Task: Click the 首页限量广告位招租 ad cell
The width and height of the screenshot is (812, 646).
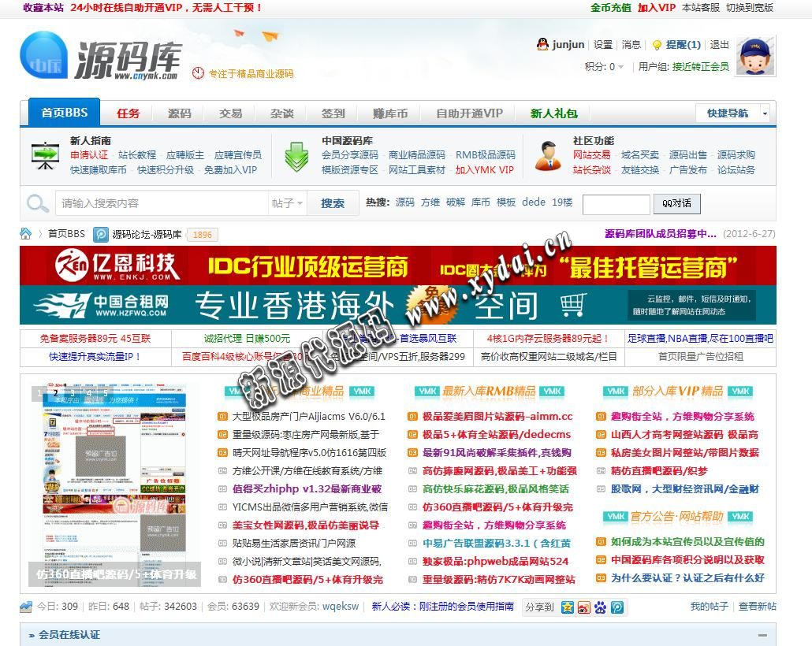Action: tap(700, 357)
